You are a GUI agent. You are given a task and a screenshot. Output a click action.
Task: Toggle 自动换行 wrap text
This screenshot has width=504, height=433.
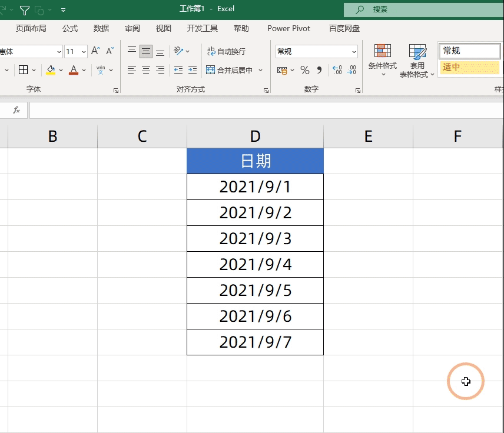[227, 51]
